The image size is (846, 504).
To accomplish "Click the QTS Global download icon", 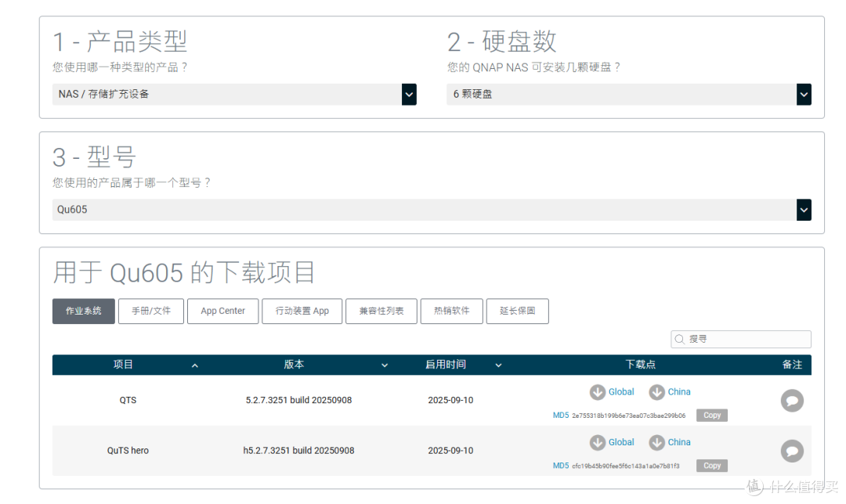I will pyautogui.click(x=597, y=392).
